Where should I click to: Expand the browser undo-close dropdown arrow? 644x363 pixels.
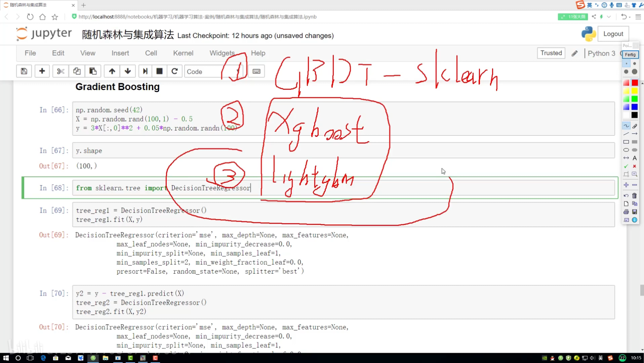point(630,17)
